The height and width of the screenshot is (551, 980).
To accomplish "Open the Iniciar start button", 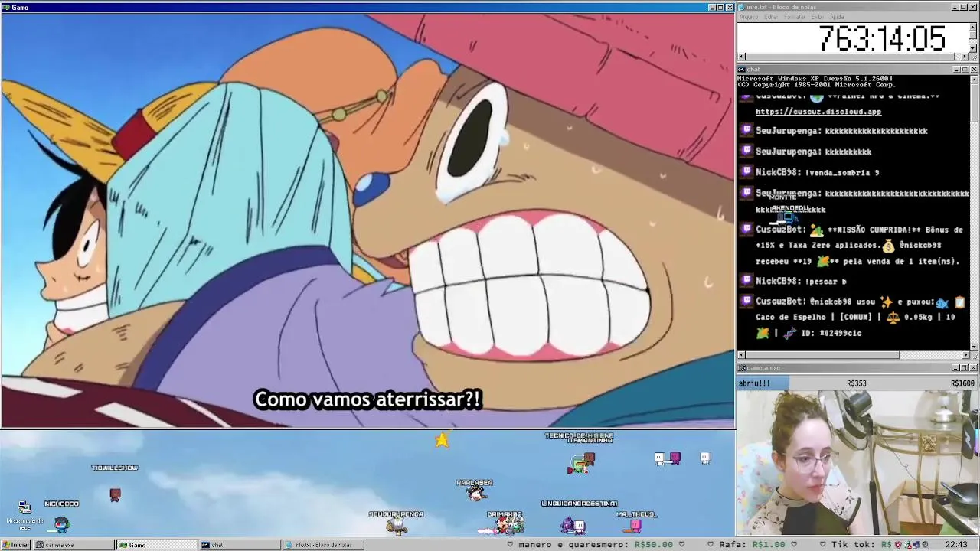I will [x=15, y=545].
